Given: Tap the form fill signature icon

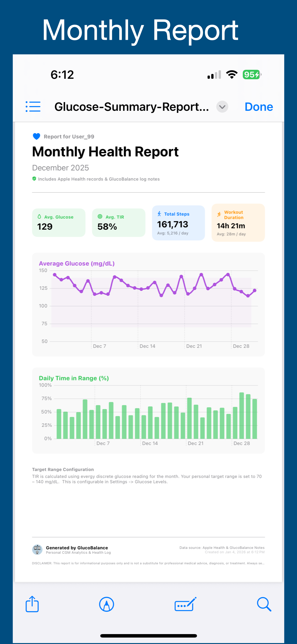Looking at the screenshot, I should 185,605.
